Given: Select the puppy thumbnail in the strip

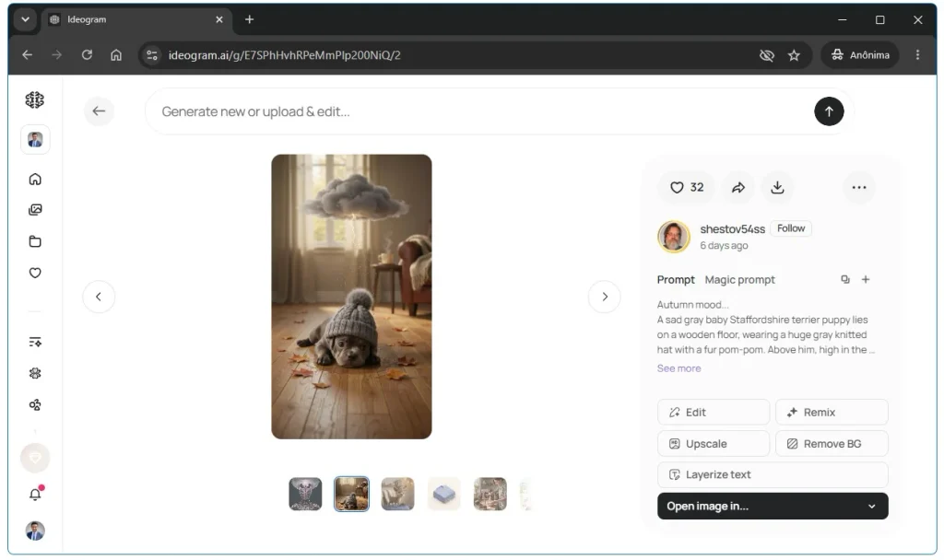Looking at the screenshot, I should click(x=351, y=494).
